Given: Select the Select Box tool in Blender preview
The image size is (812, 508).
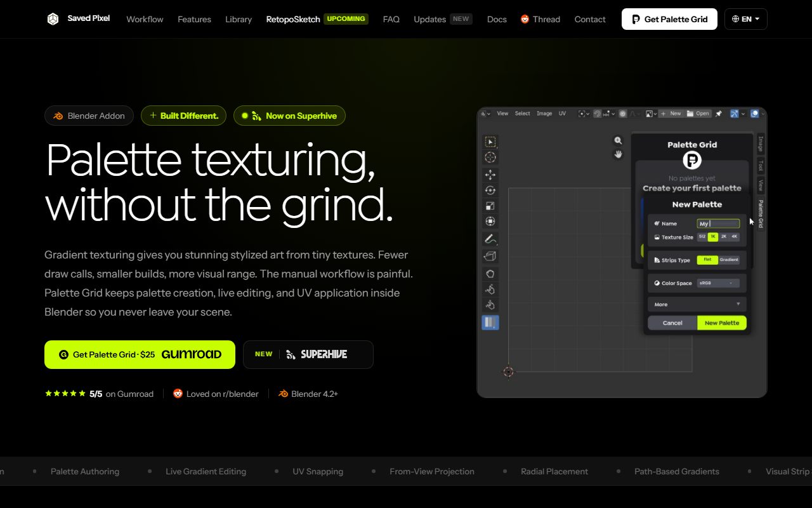Looking at the screenshot, I should (x=490, y=142).
